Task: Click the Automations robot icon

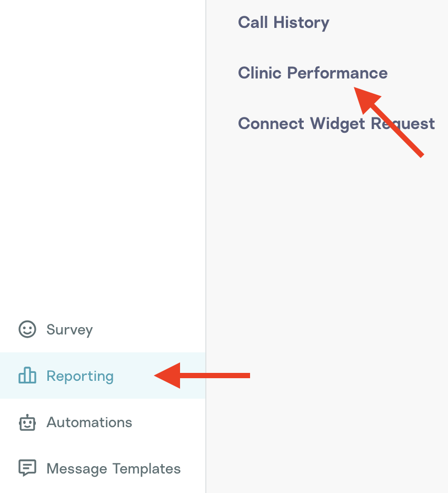Action: click(27, 422)
